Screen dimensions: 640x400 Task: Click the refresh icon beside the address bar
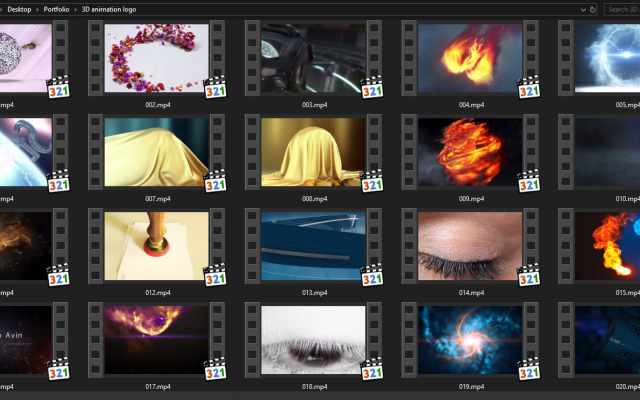point(593,9)
